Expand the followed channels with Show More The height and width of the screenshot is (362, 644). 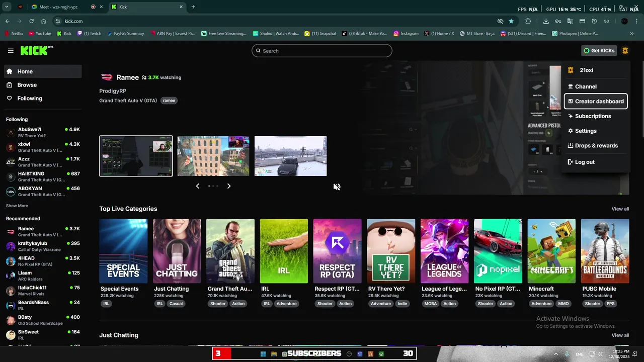click(x=17, y=206)
